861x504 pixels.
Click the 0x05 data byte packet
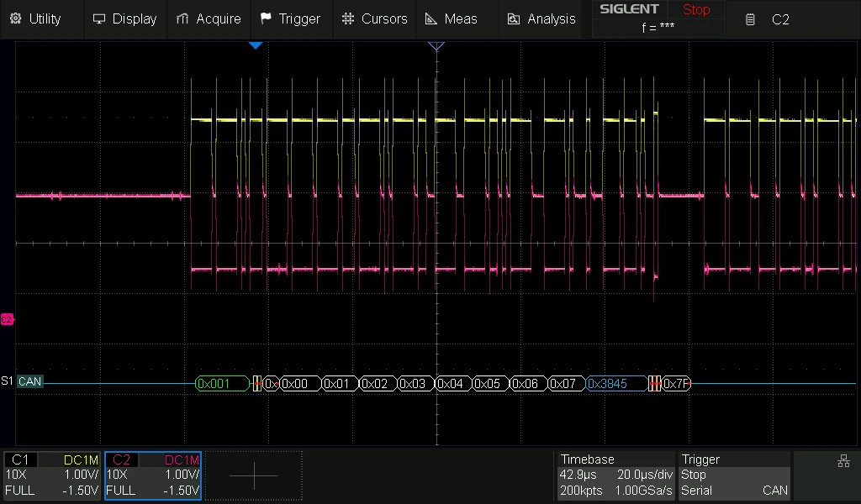tap(491, 384)
